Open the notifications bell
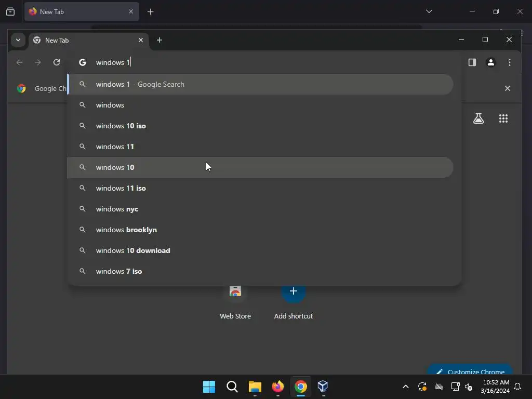Viewport: 532px width, 399px height. click(x=517, y=387)
